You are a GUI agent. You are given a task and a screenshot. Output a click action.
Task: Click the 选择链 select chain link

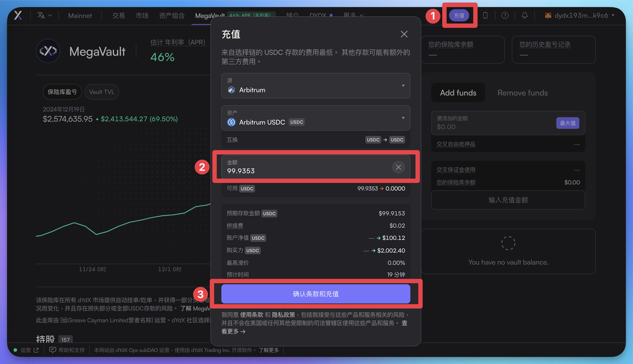[245, 52]
